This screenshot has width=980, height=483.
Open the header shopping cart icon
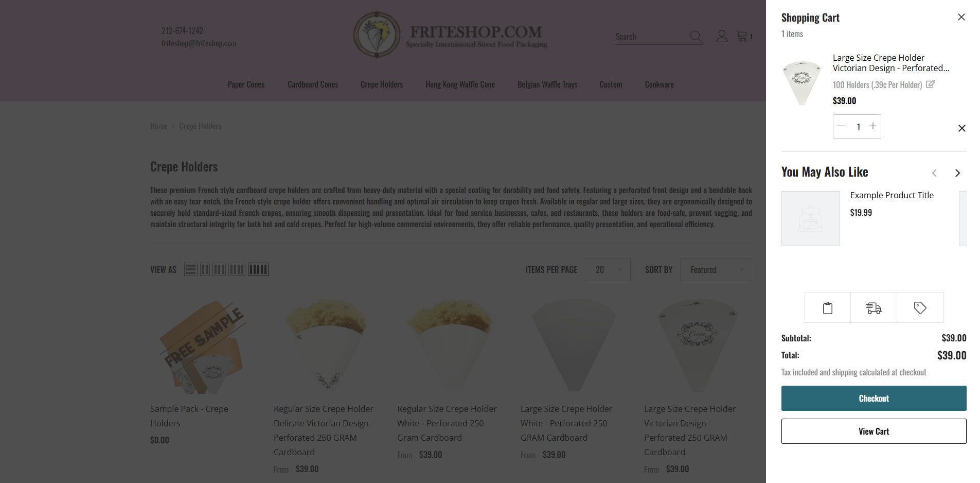click(x=742, y=36)
